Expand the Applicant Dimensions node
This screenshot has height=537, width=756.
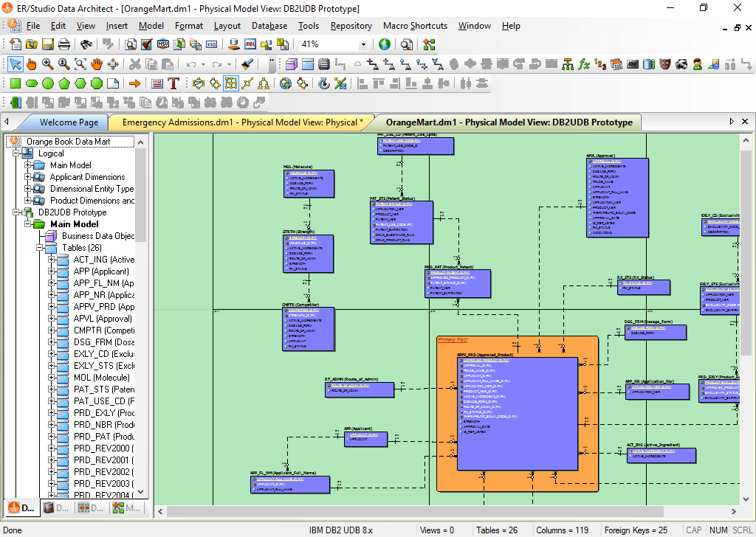click(27, 177)
